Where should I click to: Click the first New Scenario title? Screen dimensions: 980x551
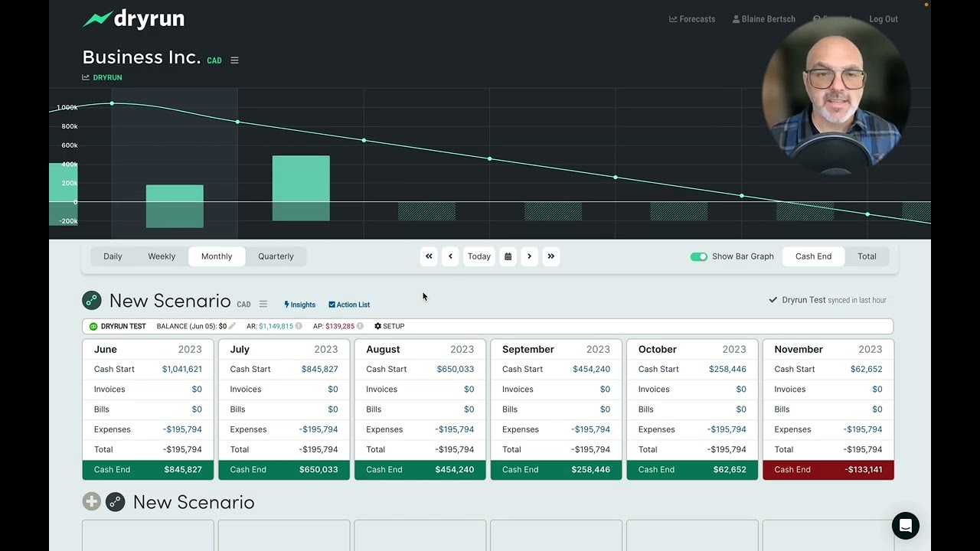(x=170, y=301)
